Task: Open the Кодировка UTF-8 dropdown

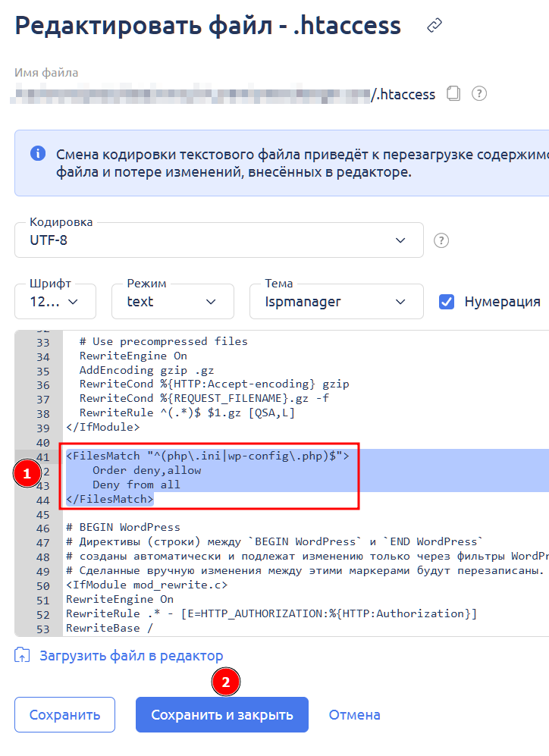Action: [x=218, y=240]
